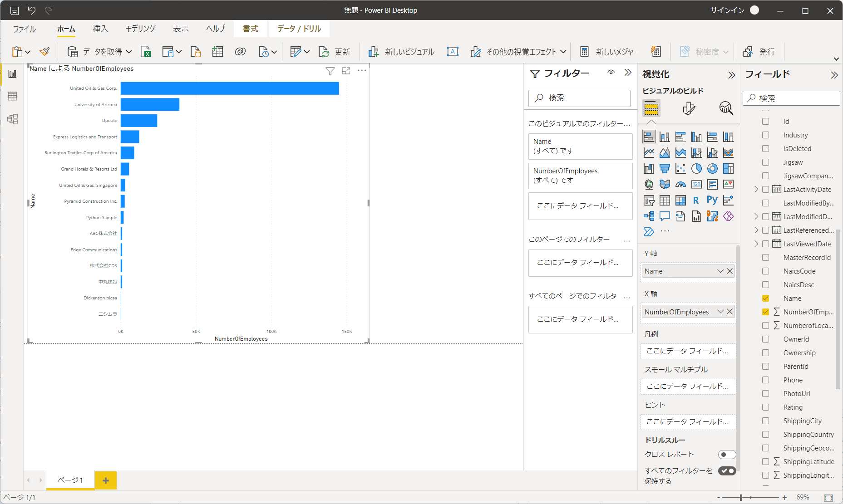
Task: Switch to the View ribbon tab
Action: click(x=181, y=29)
